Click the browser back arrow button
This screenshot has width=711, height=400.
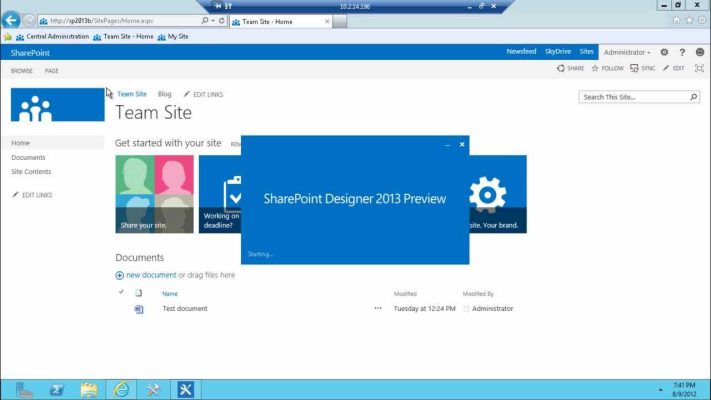click(11, 20)
